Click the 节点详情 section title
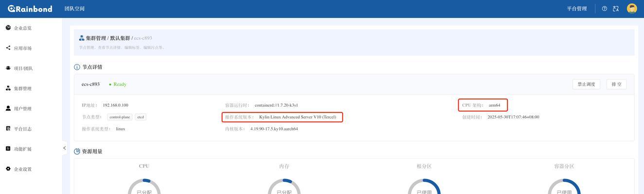 point(92,67)
